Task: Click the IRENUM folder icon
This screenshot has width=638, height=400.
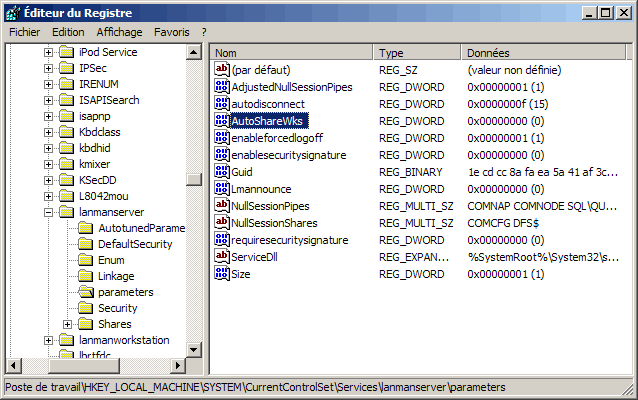Action: 66,84
